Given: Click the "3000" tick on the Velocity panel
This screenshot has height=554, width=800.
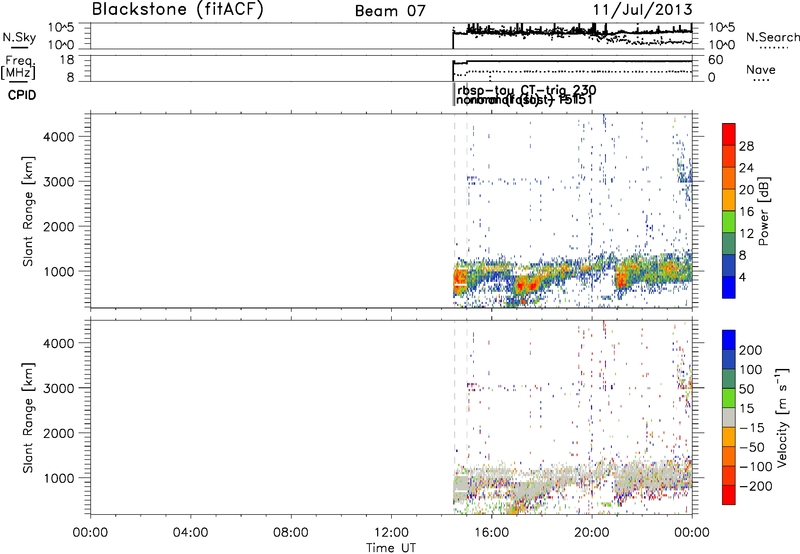Looking at the screenshot, I should tap(58, 388).
